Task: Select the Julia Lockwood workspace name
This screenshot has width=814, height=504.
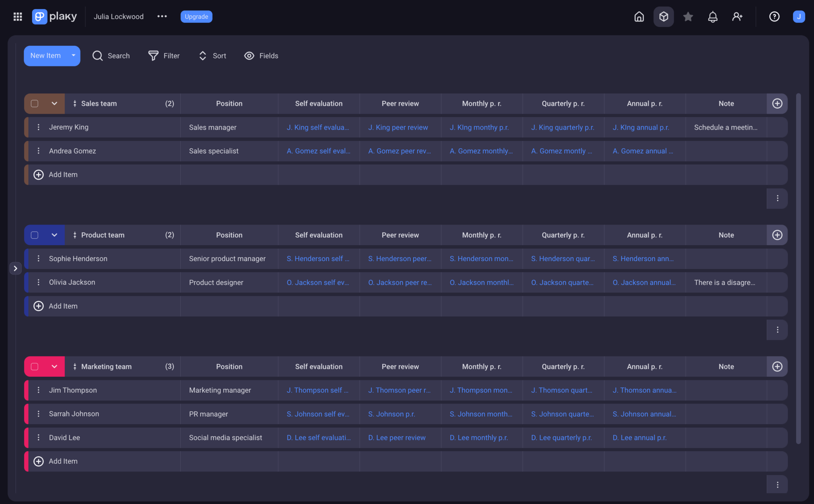Action: pyautogui.click(x=118, y=16)
